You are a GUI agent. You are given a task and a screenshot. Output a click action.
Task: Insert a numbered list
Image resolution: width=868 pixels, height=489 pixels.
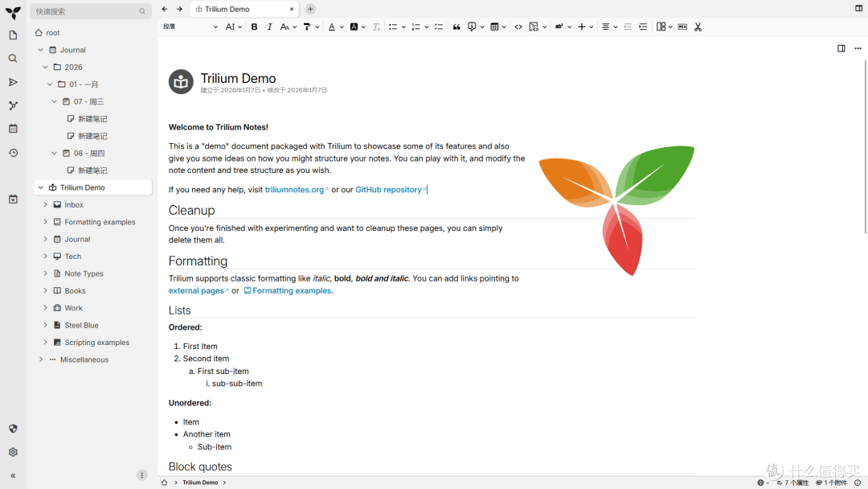click(x=416, y=27)
